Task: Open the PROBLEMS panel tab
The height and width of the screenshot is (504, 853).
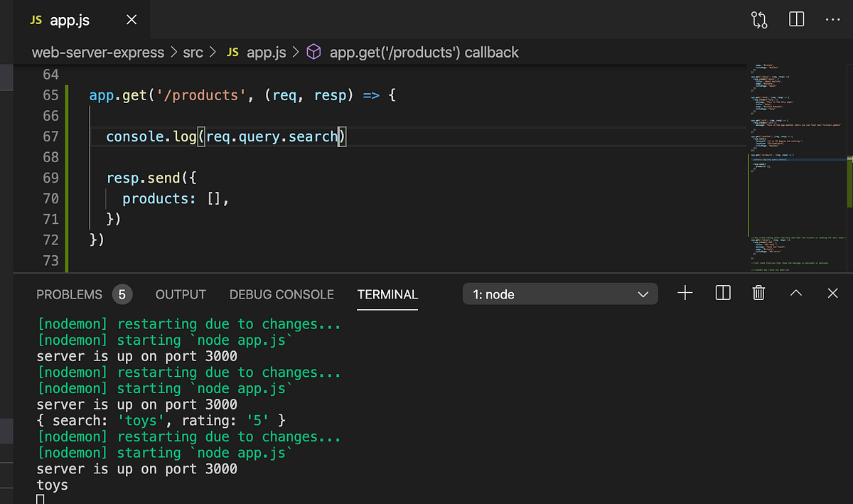Action: 70,294
